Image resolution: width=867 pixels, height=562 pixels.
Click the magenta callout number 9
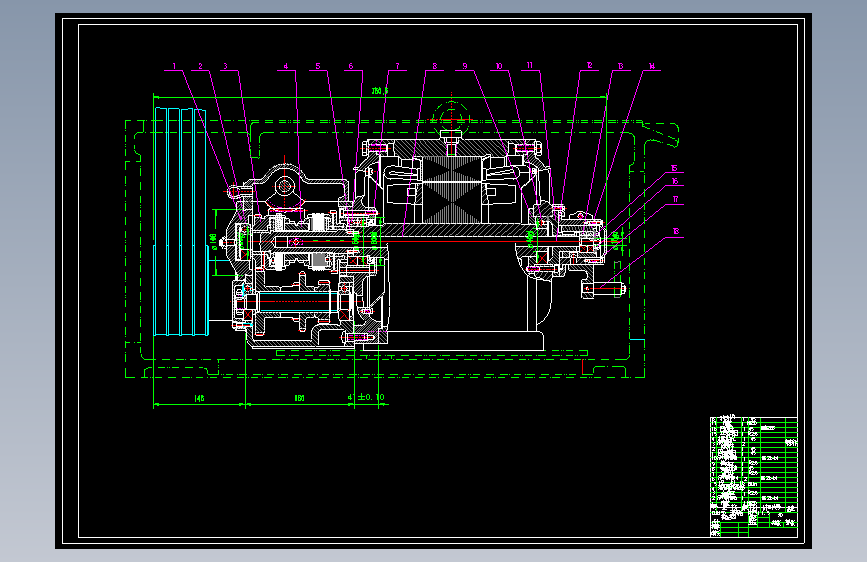pos(465,66)
